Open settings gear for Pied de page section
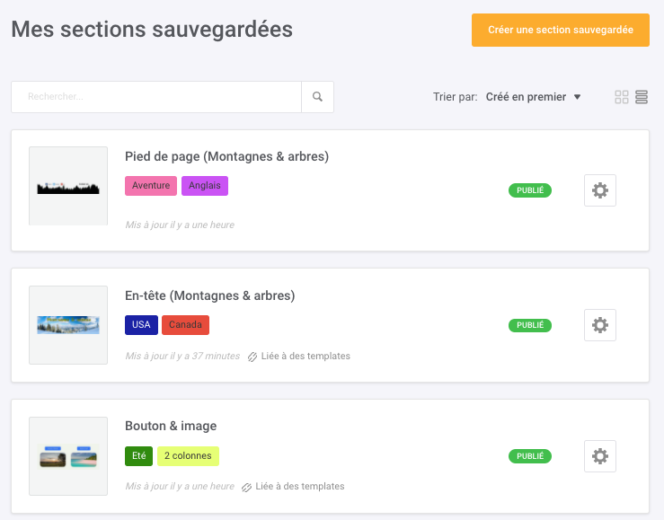The image size is (664, 520). pos(600,190)
